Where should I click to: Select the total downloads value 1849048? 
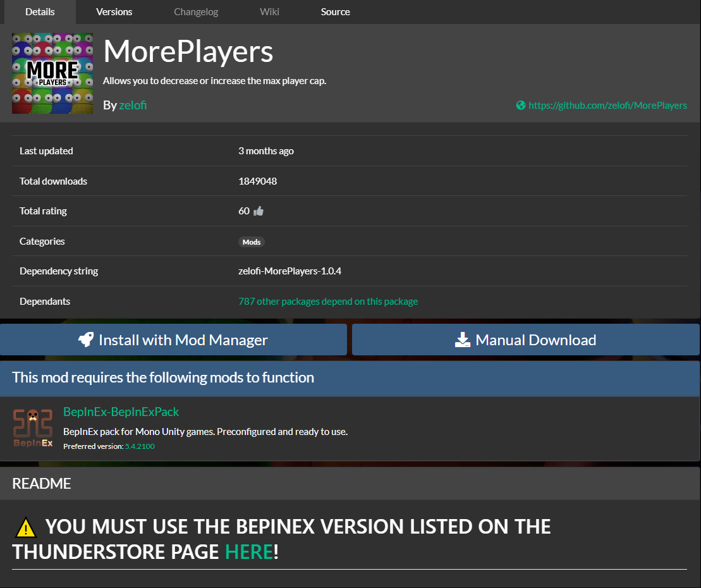[257, 181]
